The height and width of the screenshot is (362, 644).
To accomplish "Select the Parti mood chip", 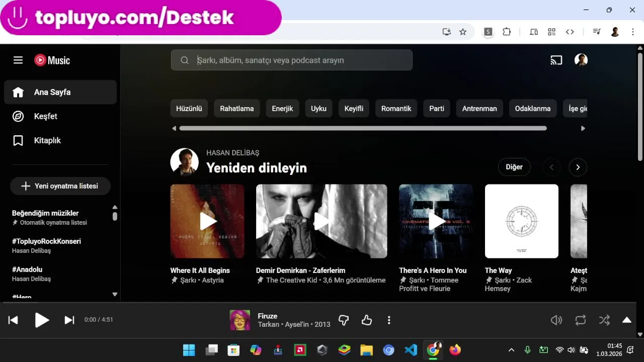I will tap(437, 108).
